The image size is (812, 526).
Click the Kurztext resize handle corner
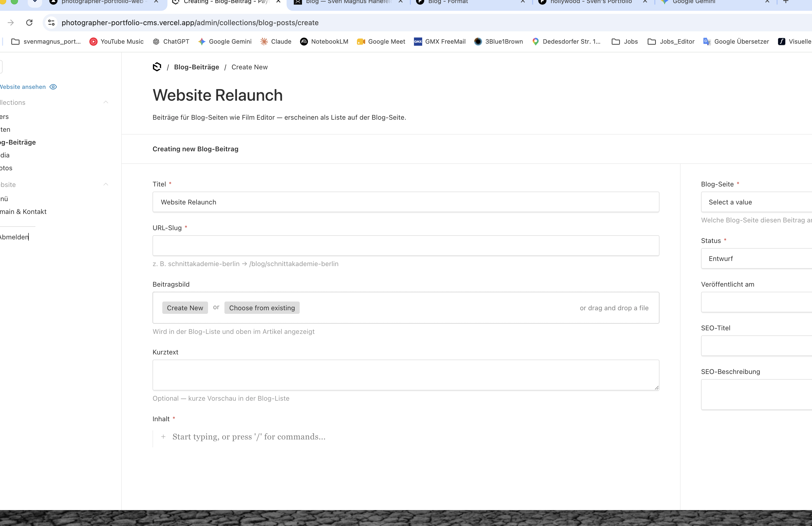click(656, 388)
